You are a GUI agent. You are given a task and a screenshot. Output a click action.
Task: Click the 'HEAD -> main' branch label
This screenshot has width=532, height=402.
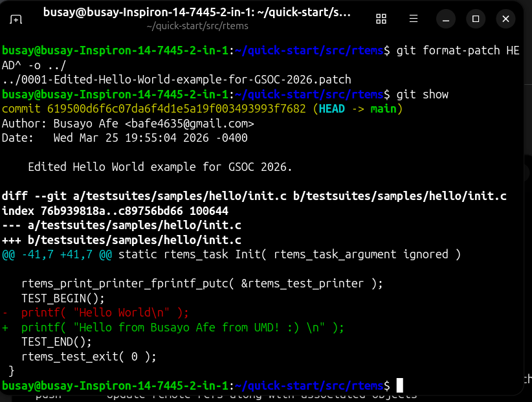357,109
